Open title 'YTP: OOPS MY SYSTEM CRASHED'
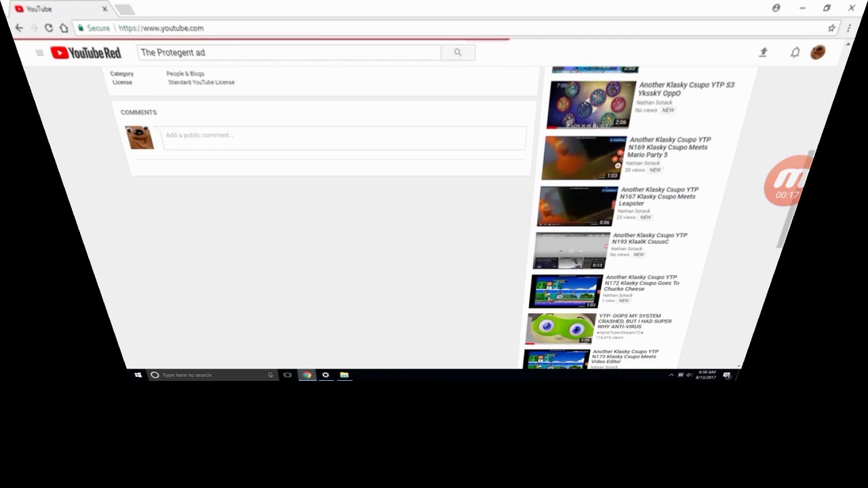868x488 pixels. [633, 321]
